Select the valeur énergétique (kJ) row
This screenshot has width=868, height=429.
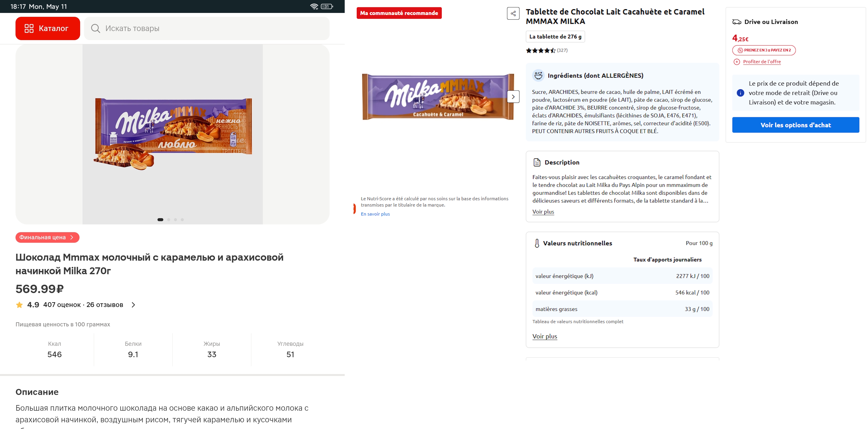point(622,276)
